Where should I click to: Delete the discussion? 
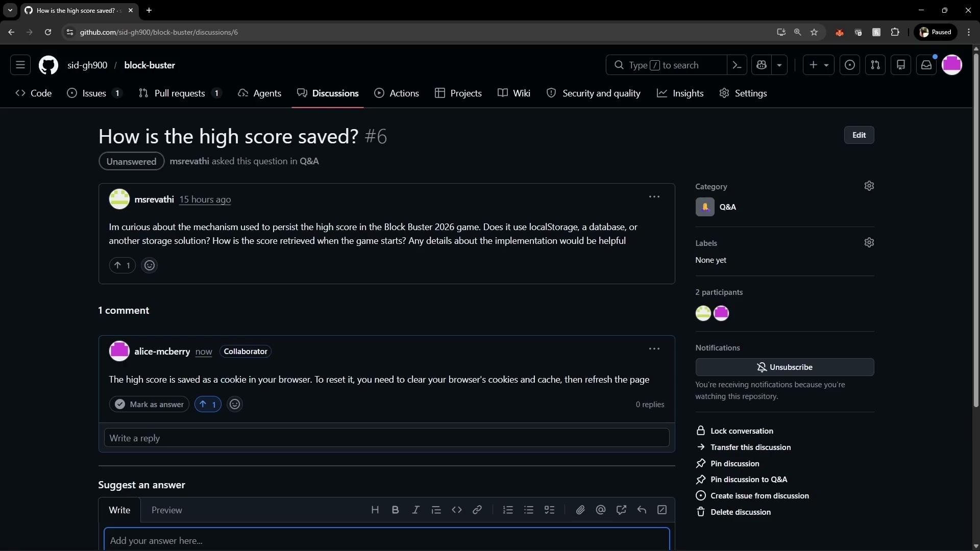733,512
